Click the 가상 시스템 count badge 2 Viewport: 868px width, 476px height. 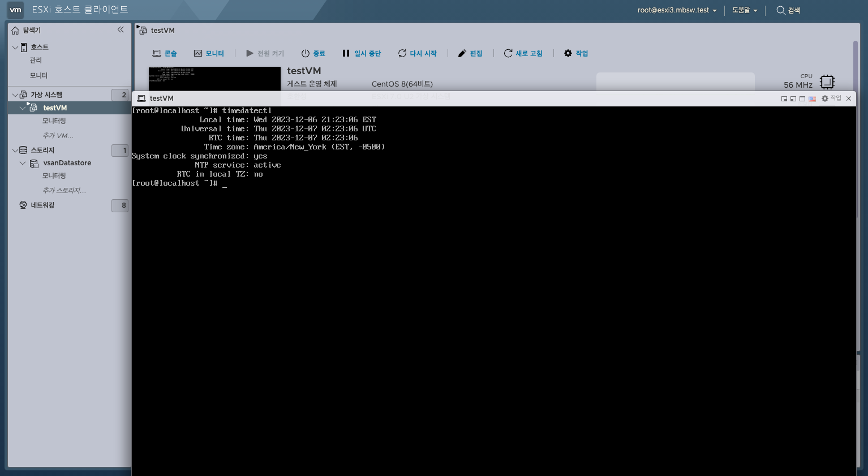click(x=120, y=95)
